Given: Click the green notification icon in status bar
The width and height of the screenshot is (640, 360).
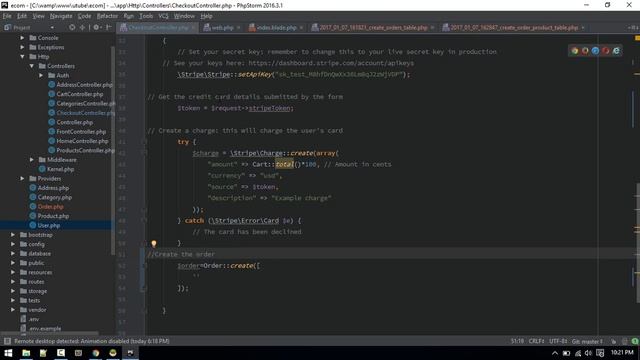Looking at the screenshot, I should pyautogui.click(x=635, y=341).
